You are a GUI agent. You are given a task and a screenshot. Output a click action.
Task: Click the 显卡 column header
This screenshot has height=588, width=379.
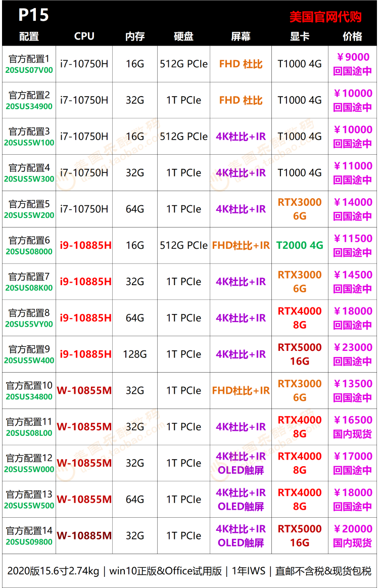pyautogui.click(x=300, y=36)
